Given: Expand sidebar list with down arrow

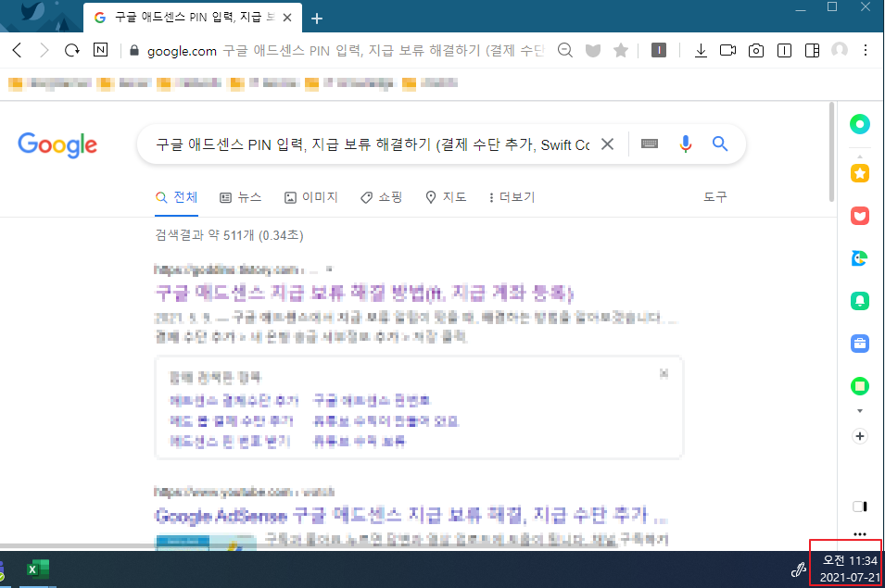Looking at the screenshot, I should coord(860,411).
